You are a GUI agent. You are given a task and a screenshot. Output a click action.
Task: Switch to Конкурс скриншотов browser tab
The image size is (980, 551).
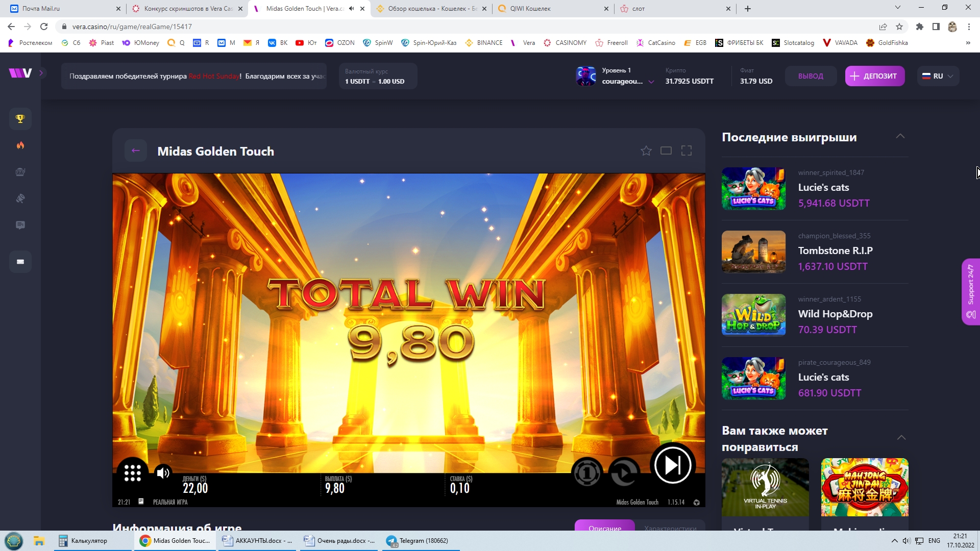188,9
